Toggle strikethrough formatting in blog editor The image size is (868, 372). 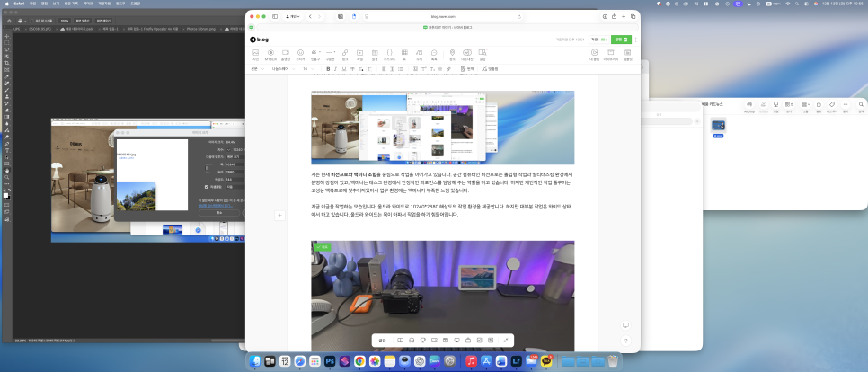tap(352, 69)
